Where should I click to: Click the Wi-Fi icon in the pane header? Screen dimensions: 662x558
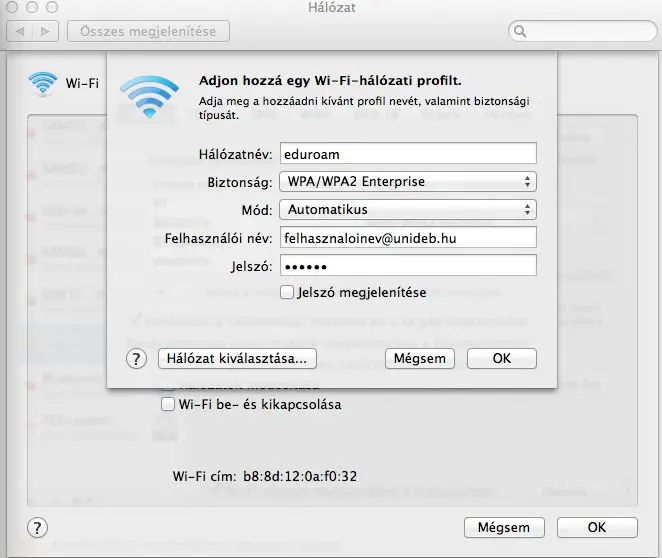tap(43, 84)
